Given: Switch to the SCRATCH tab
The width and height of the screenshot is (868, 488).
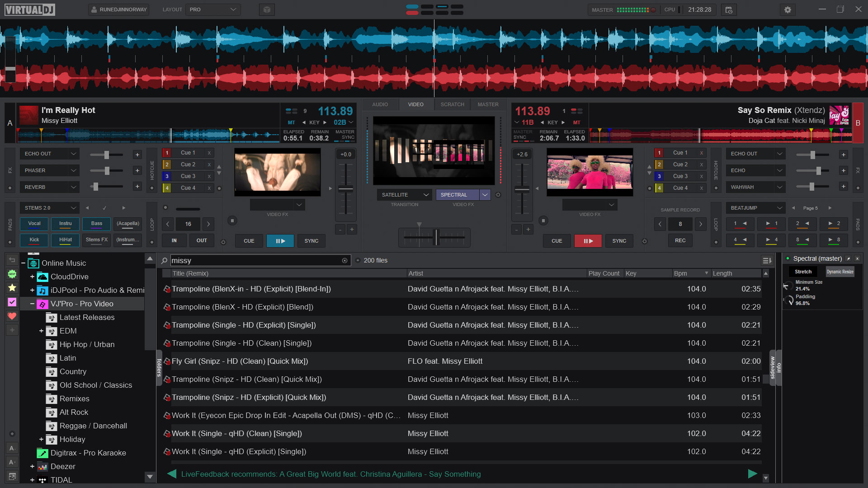Looking at the screenshot, I should coord(452,104).
